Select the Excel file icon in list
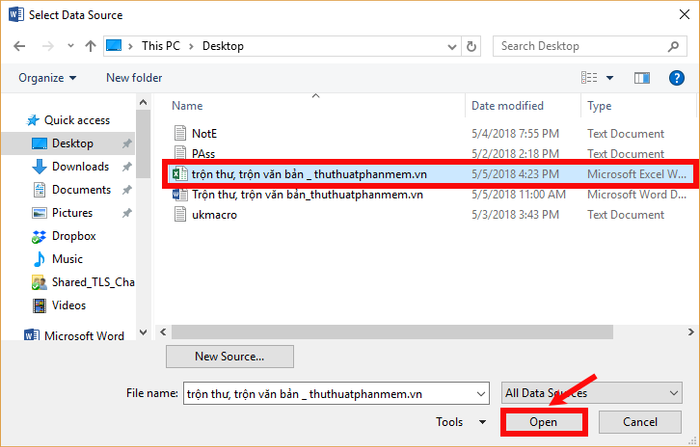The width and height of the screenshot is (700, 447). pyautogui.click(x=180, y=174)
